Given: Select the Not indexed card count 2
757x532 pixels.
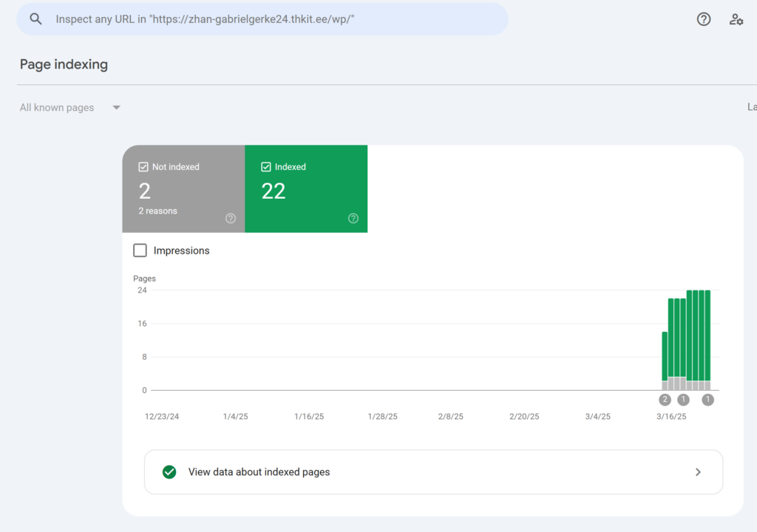Looking at the screenshot, I should click(145, 191).
